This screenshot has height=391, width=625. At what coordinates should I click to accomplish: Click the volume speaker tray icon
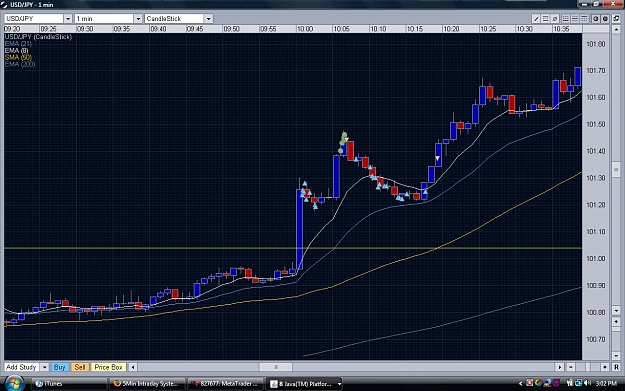pyautogui.click(x=588, y=383)
